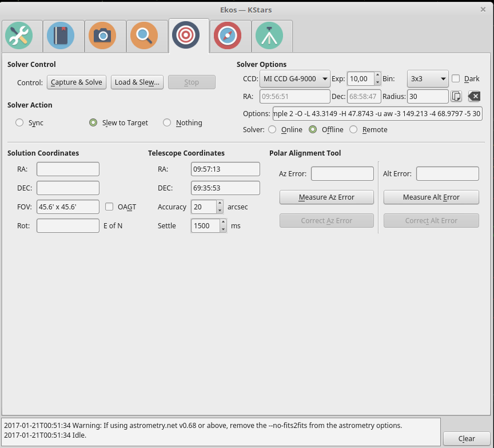The height and width of the screenshot is (448, 494).
Task: Select the Online solver option
Action: [272, 129]
